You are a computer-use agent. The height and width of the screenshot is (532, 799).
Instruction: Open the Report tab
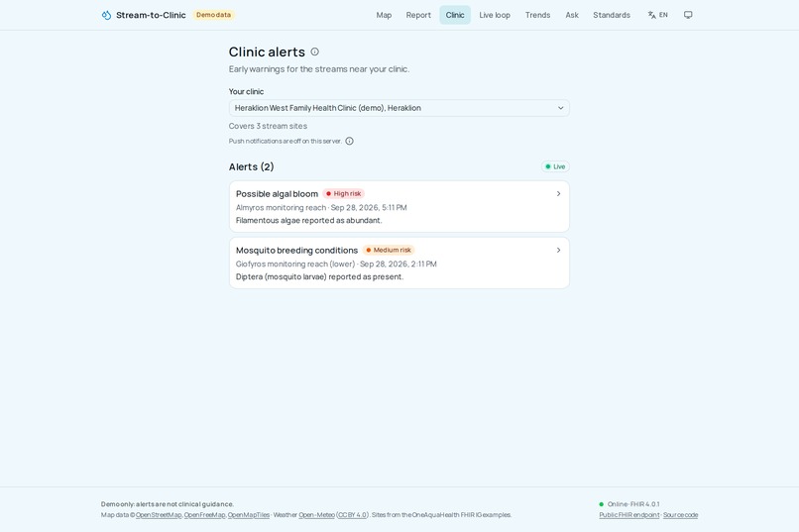[418, 15]
